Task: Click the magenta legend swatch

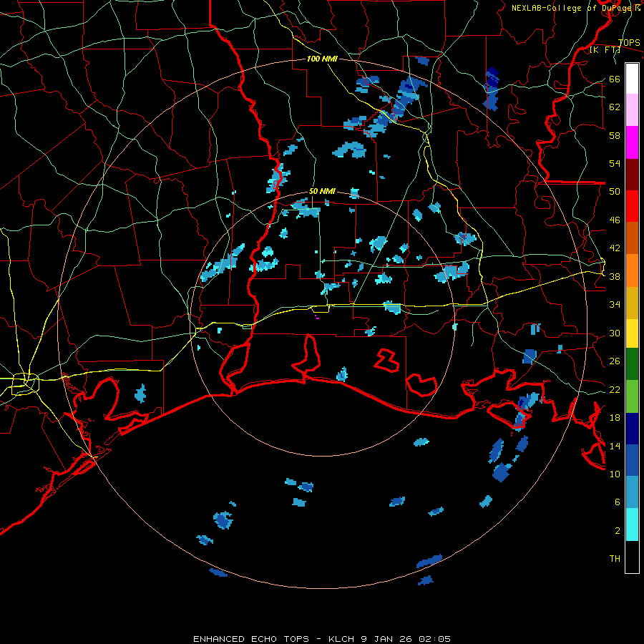Action: [x=632, y=142]
